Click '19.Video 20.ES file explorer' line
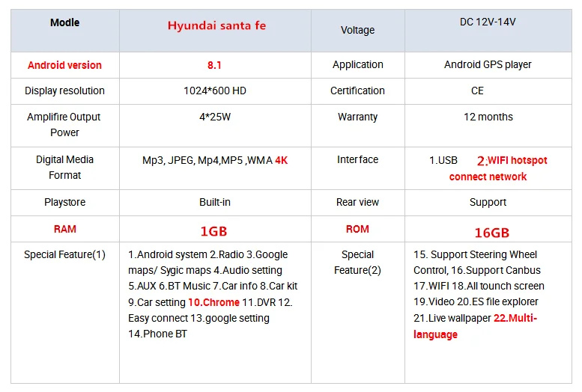Screen dimensions: 582x392 (x=476, y=302)
